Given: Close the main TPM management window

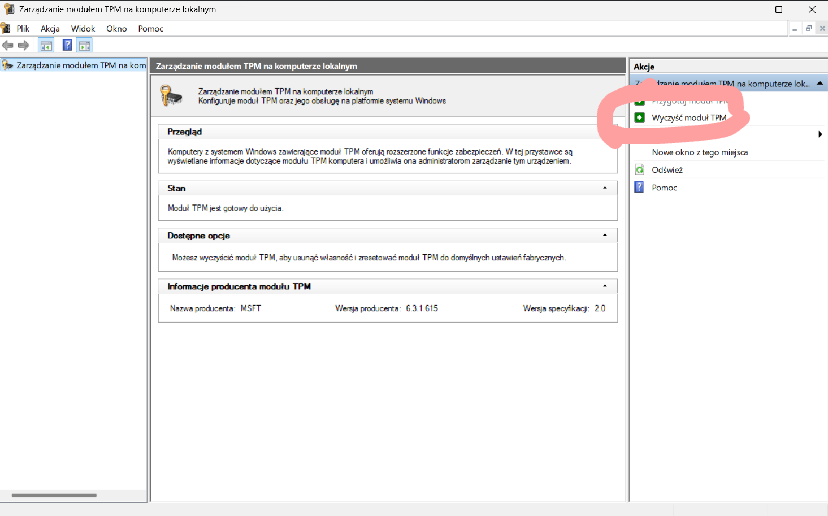Looking at the screenshot, I should [x=812, y=10].
